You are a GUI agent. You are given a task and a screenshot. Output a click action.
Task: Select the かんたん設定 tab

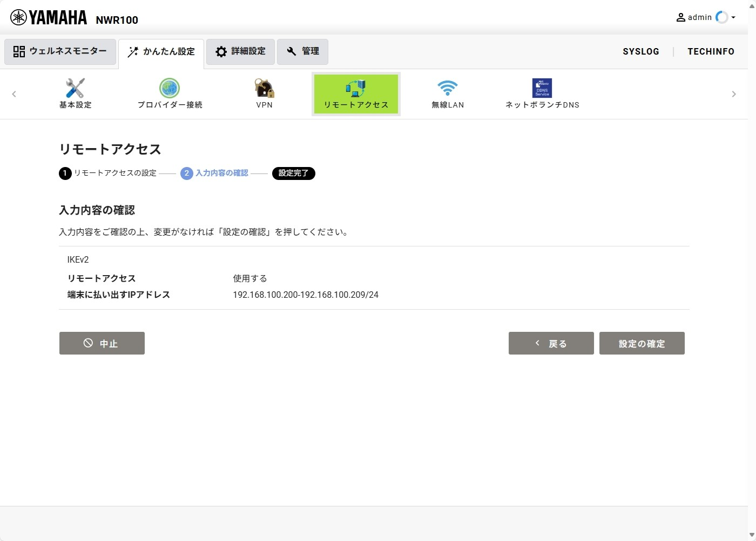click(161, 51)
